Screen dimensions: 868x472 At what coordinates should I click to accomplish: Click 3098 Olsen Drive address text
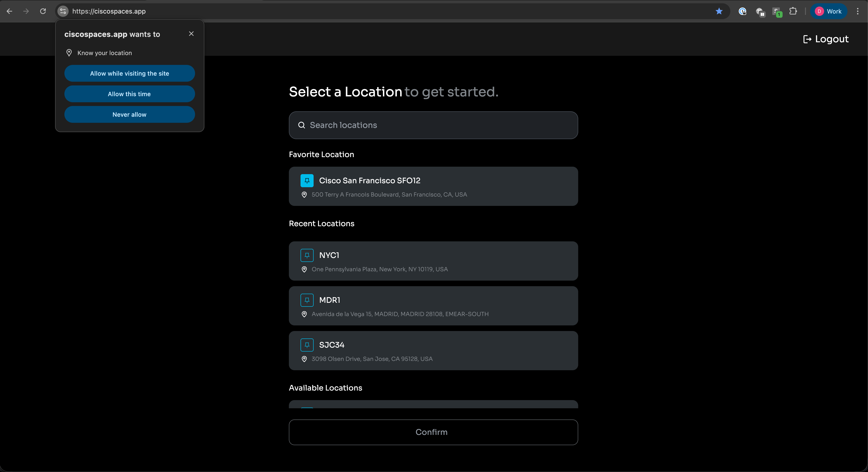pyautogui.click(x=372, y=359)
